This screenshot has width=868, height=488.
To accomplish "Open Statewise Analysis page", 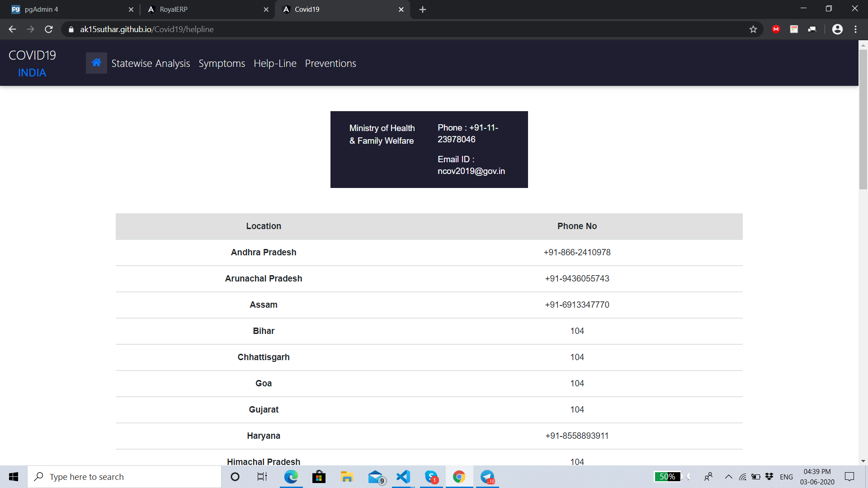I will [x=151, y=63].
